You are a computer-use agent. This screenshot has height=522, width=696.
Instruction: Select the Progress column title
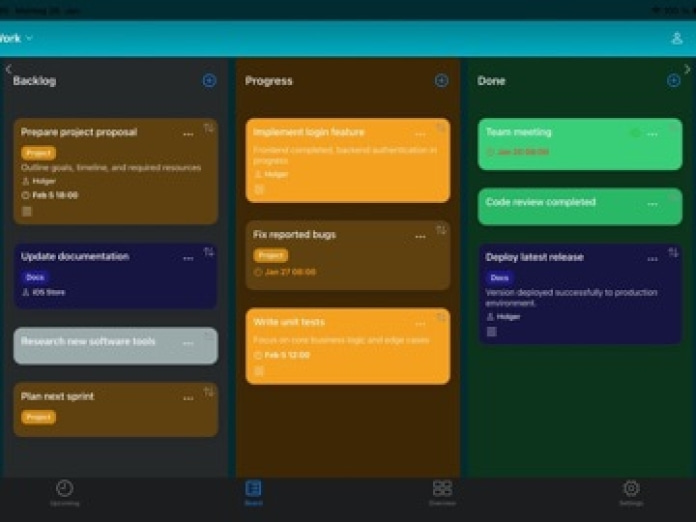[269, 81]
